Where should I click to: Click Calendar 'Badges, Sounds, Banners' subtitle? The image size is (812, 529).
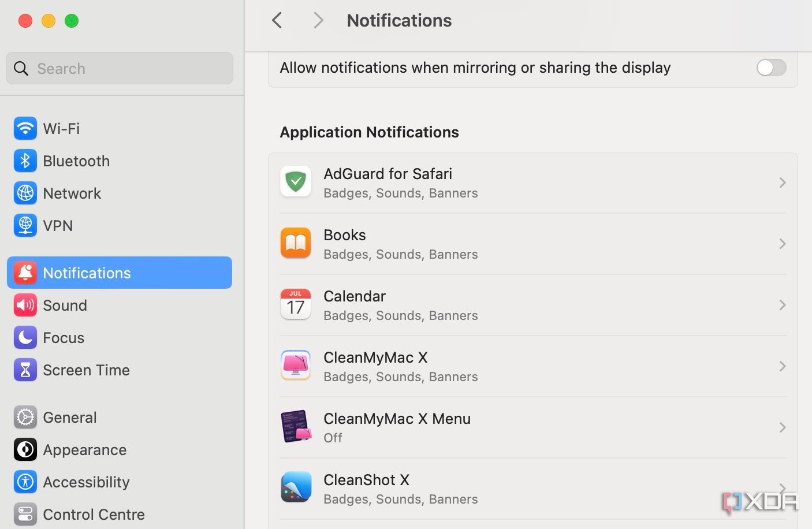[400, 315]
